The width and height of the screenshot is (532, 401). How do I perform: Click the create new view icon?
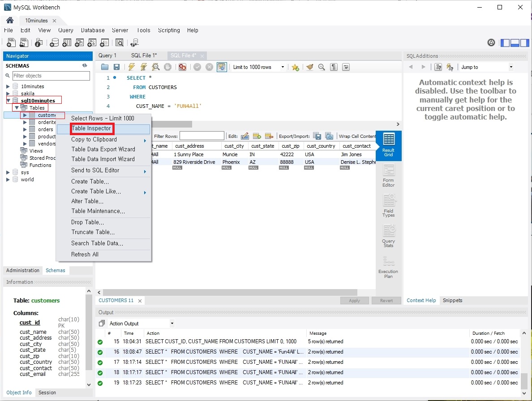(x=79, y=43)
